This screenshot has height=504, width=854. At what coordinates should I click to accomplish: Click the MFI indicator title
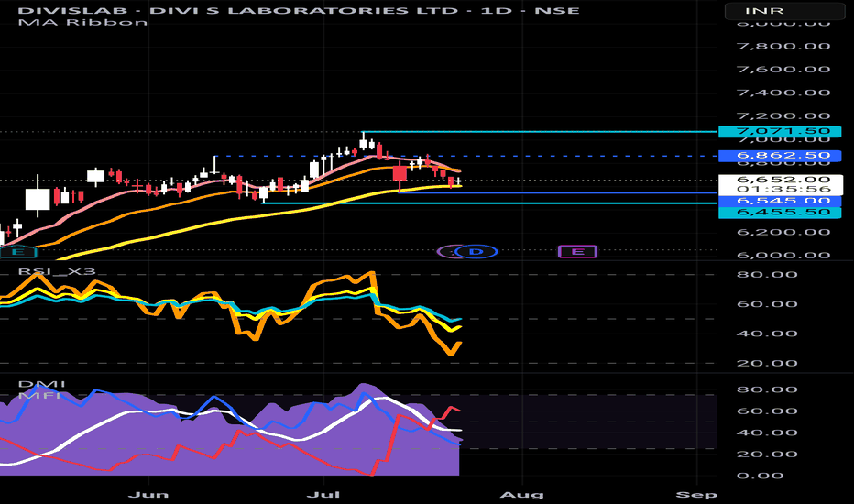tap(39, 394)
